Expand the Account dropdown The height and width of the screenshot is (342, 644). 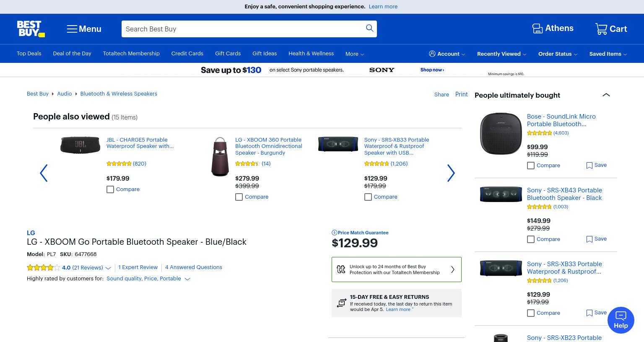click(x=447, y=54)
